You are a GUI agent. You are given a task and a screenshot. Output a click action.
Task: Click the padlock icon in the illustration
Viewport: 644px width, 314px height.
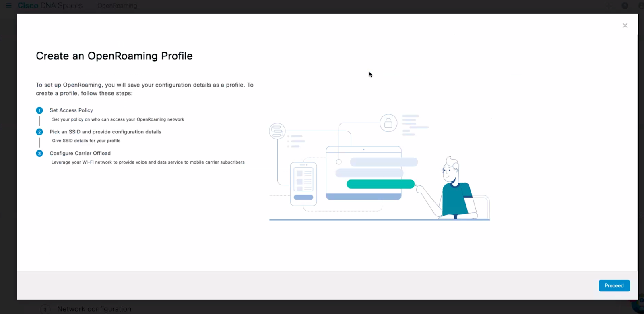tap(388, 123)
